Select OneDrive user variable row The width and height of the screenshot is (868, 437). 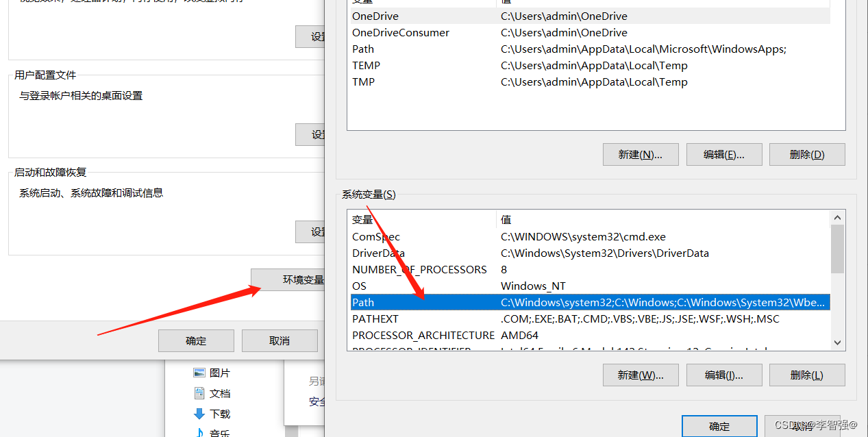point(590,16)
